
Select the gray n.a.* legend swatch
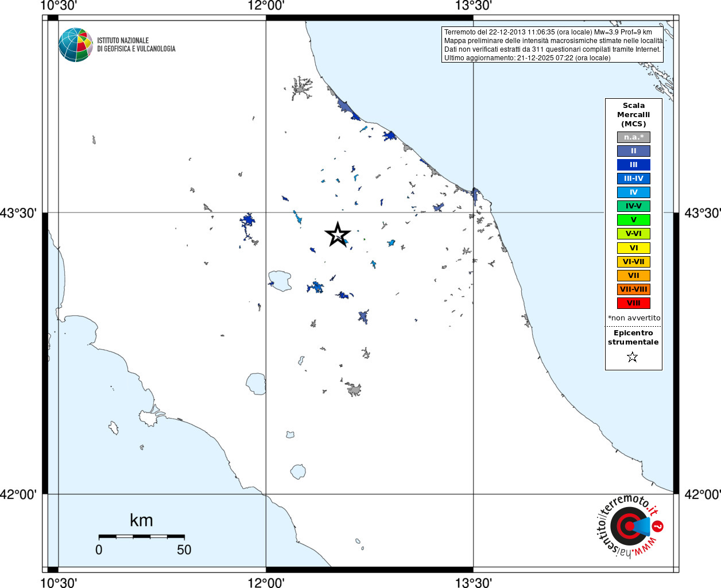tap(634, 137)
